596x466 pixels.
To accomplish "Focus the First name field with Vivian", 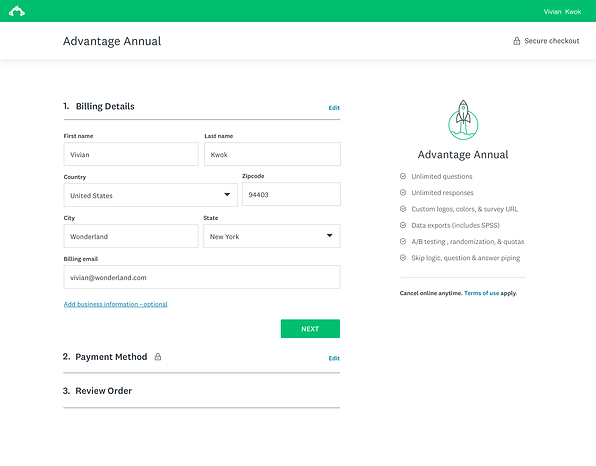I will click(131, 154).
